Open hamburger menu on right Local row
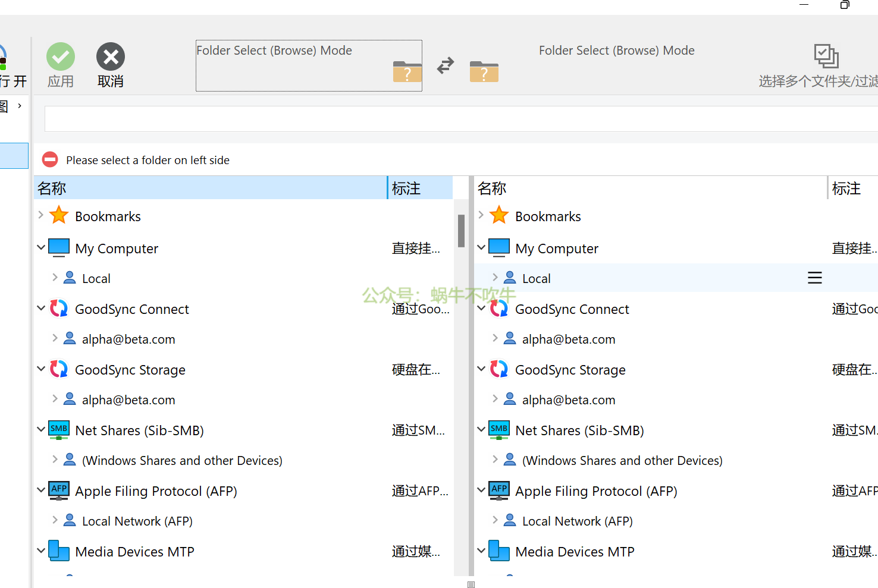Screen dimensions: 878x588 click(x=814, y=278)
